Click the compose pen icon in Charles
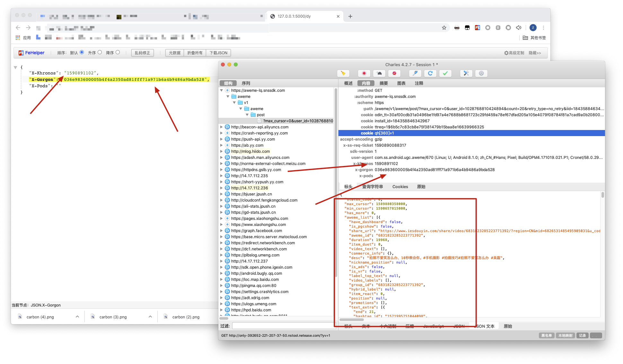 pyautogui.click(x=415, y=74)
